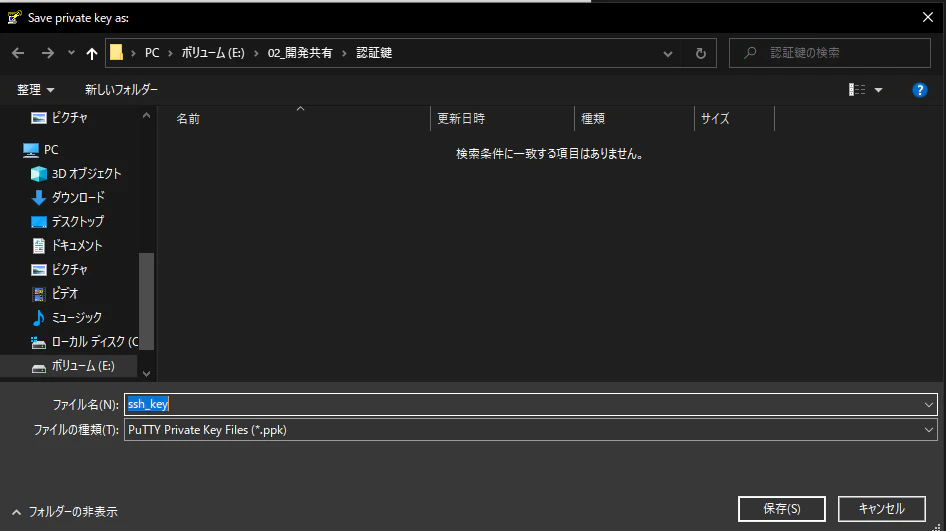Expand chevron after 02_開発共有 in breadcrumb
The height and width of the screenshot is (531, 946).
[344, 53]
